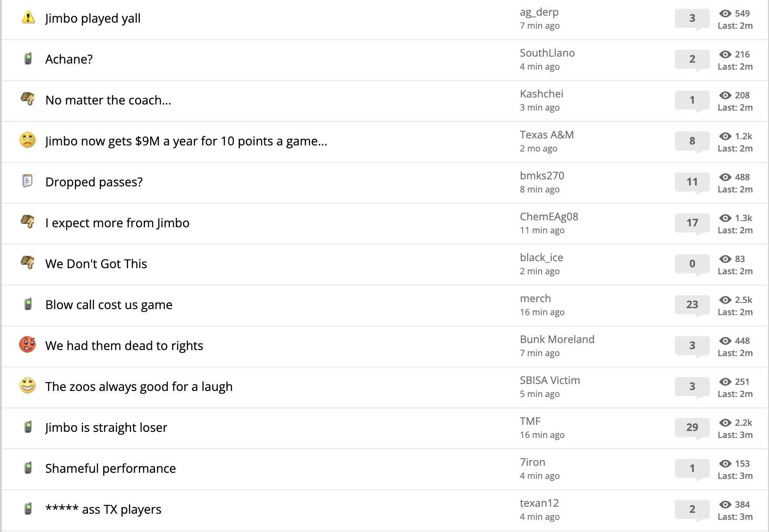Click the grinning smiley icon beside The zoos thread
Screen dimensions: 769x532
coord(27,386)
